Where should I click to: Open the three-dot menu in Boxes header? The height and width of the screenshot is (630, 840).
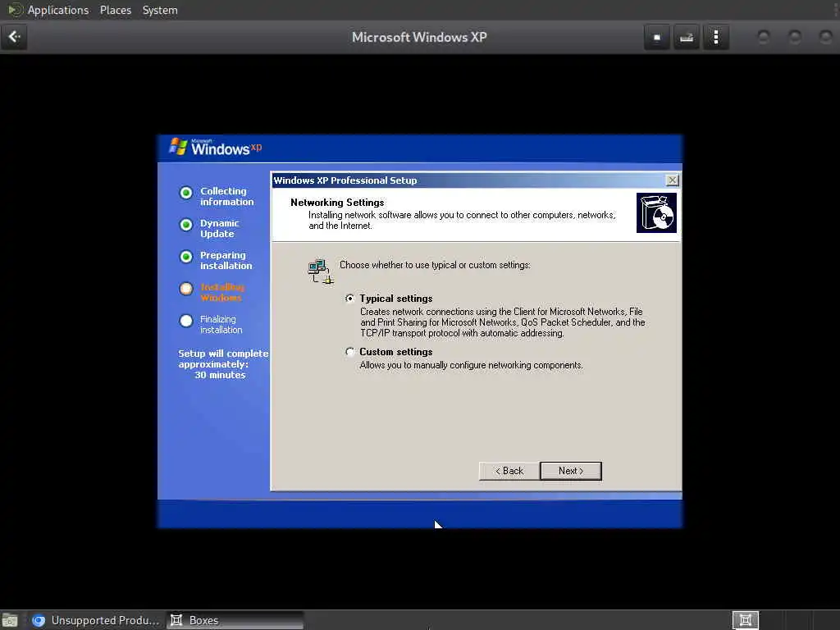coord(716,38)
